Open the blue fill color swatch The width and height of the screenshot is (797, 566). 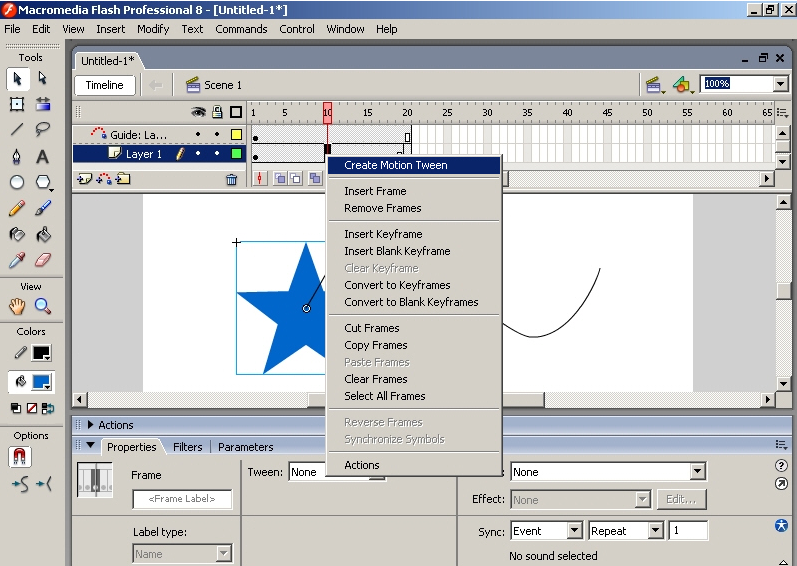(41, 382)
